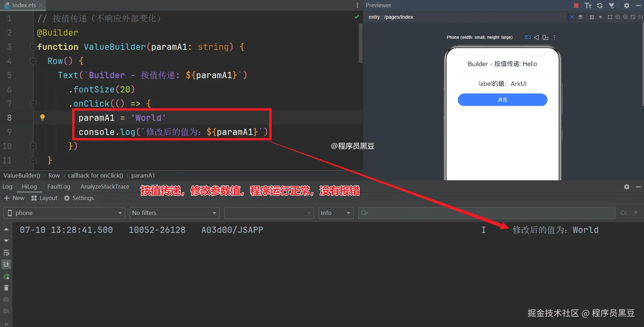Image resolution: width=644 pixels, height=327 pixels.
Task: Click the 'Builder - 按值传递: Hello' text in preview
Action: pyautogui.click(x=502, y=64)
